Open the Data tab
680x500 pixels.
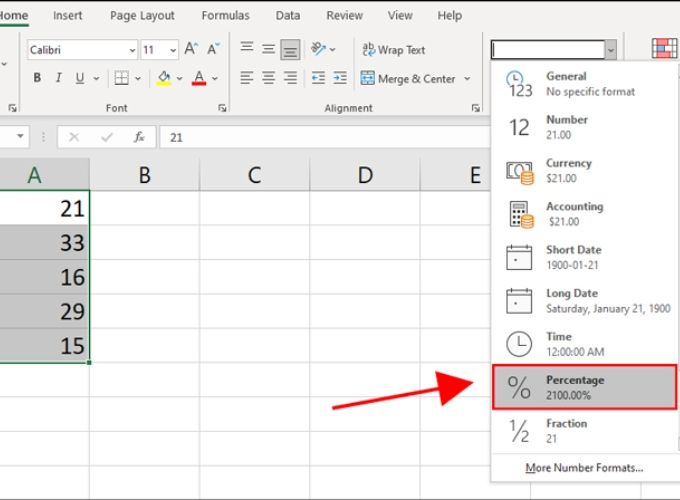click(288, 15)
